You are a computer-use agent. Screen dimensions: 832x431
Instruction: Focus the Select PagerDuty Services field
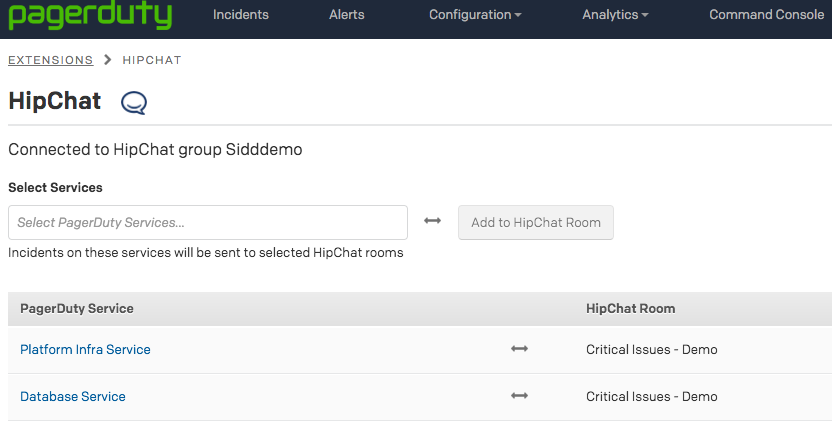point(208,222)
